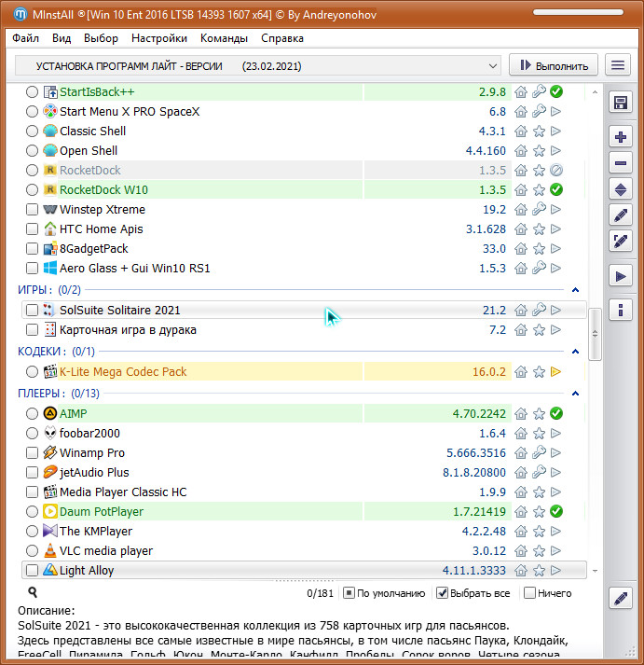Open the Файл menu

pyautogui.click(x=25, y=38)
